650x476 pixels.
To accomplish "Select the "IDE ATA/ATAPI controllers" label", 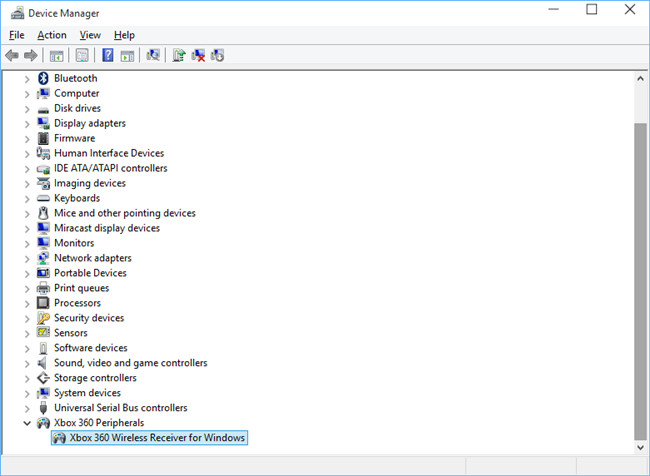I will tap(111, 168).
